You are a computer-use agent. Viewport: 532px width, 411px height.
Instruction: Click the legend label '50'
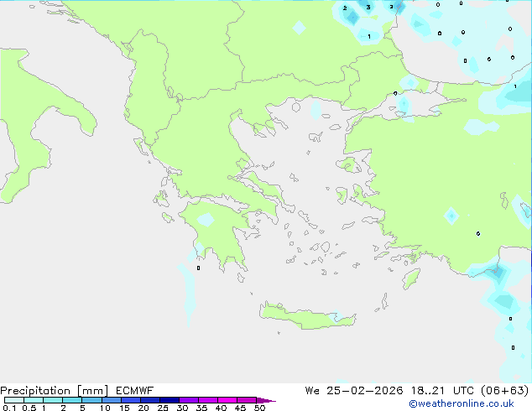[259, 408]
